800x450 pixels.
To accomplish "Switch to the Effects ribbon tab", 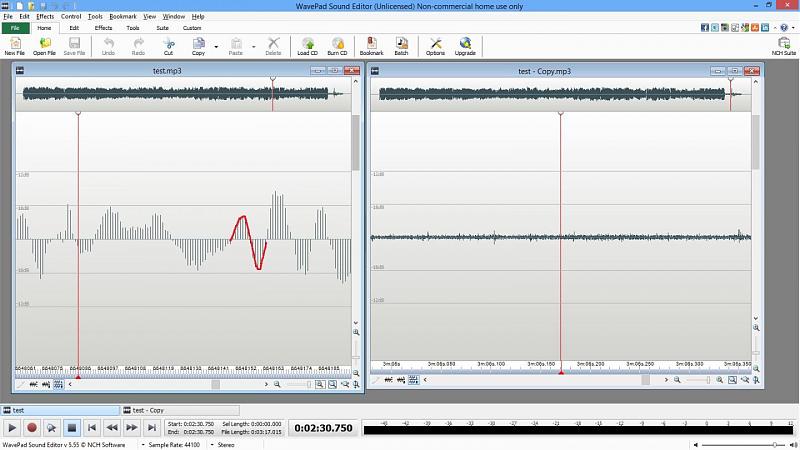I will (x=103, y=28).
